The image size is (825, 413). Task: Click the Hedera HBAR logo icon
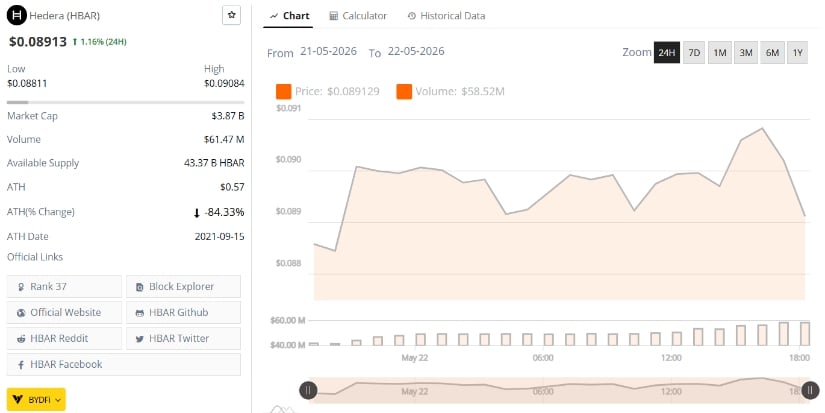pos(16,16)
